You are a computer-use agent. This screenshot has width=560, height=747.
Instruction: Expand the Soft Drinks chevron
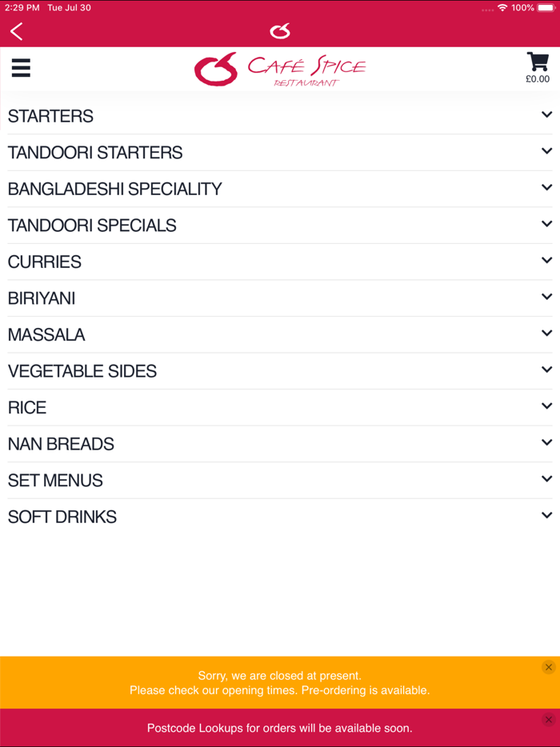point(546,516)
